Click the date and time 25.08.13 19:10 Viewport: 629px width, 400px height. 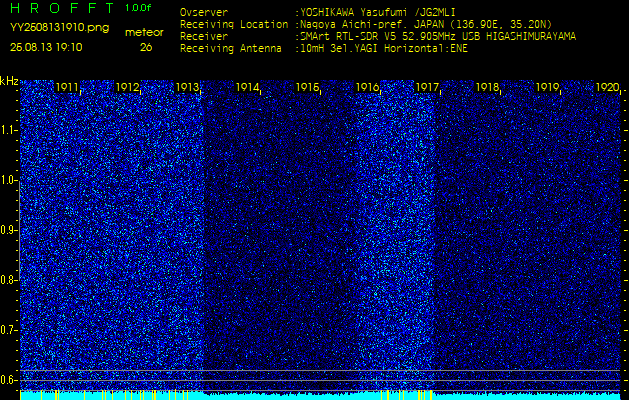[x=46, y=47]
